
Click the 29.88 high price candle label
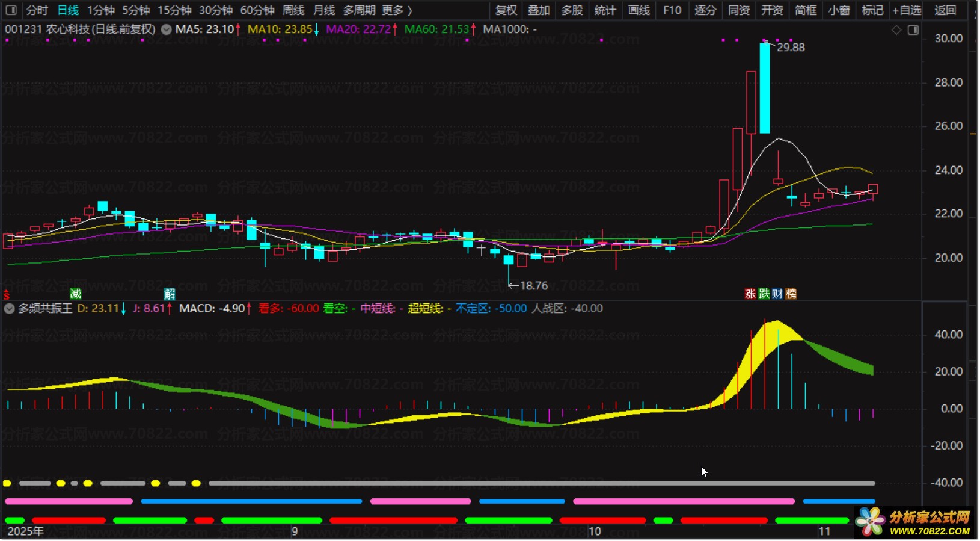point(790,48)
